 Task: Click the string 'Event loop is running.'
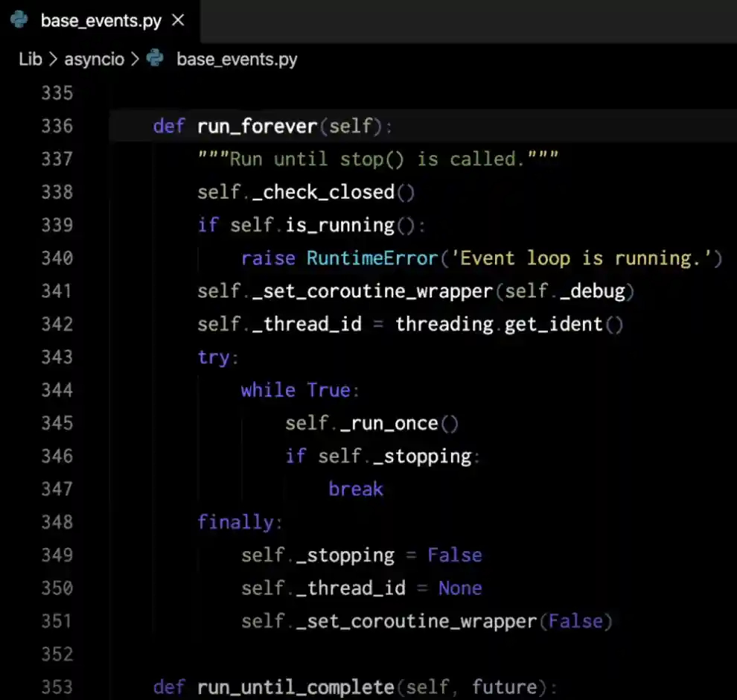(x=581, y=258)
